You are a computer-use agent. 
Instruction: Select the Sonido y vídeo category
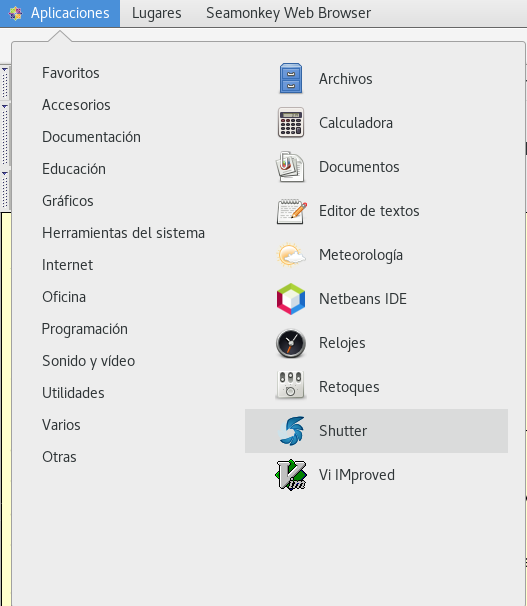click(x=88, y=361)
